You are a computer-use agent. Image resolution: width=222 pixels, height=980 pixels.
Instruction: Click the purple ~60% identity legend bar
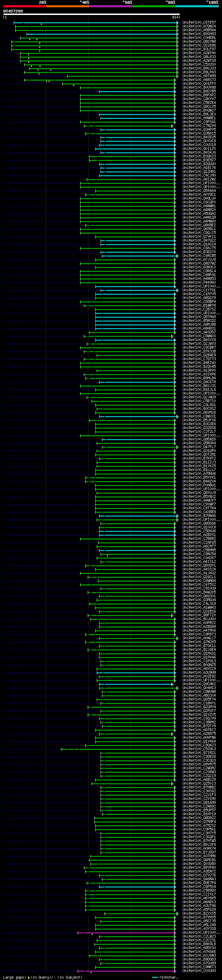point(111,6)
